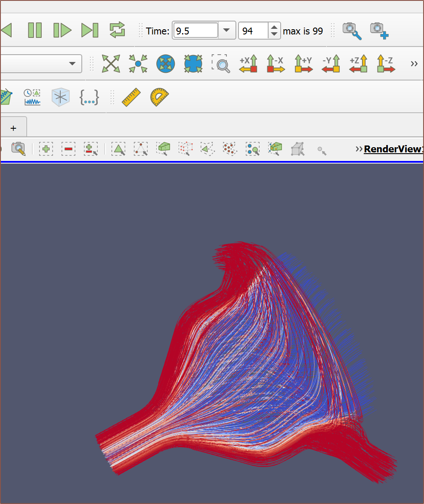Expand the camera toolbar overflow chevron
Image resolution: width=424 pixels, height=504 pixels.
click(414, 64)
